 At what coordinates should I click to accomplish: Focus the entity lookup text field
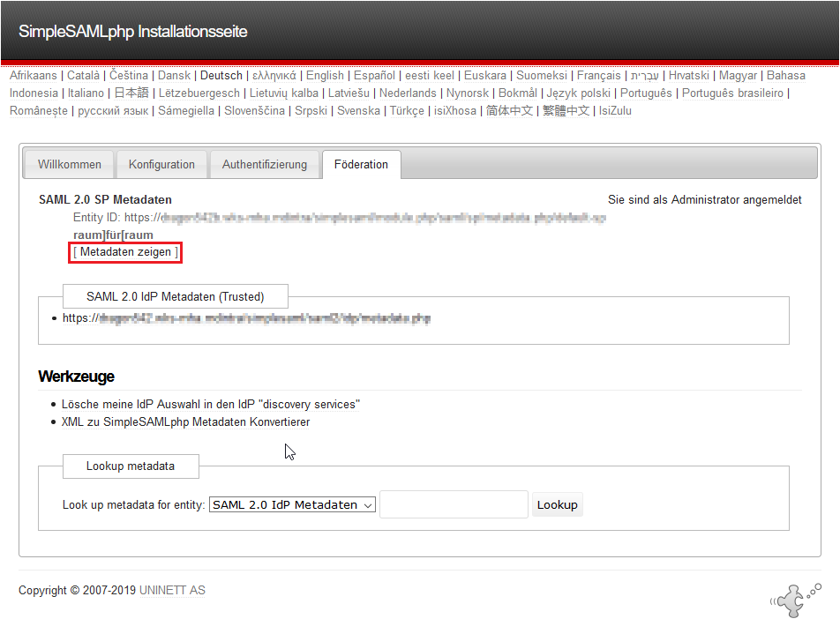click(454, 504)
